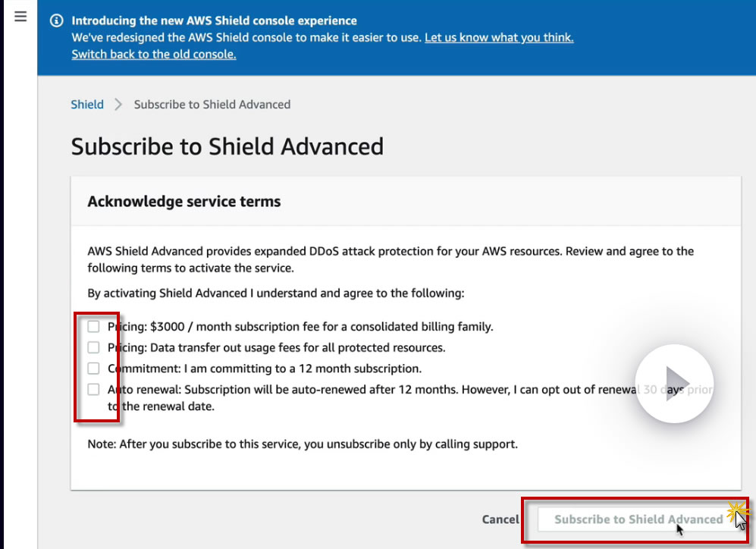Check the $3000 monthly subscription fee box

pyautogui.click(x=93, y=327)
